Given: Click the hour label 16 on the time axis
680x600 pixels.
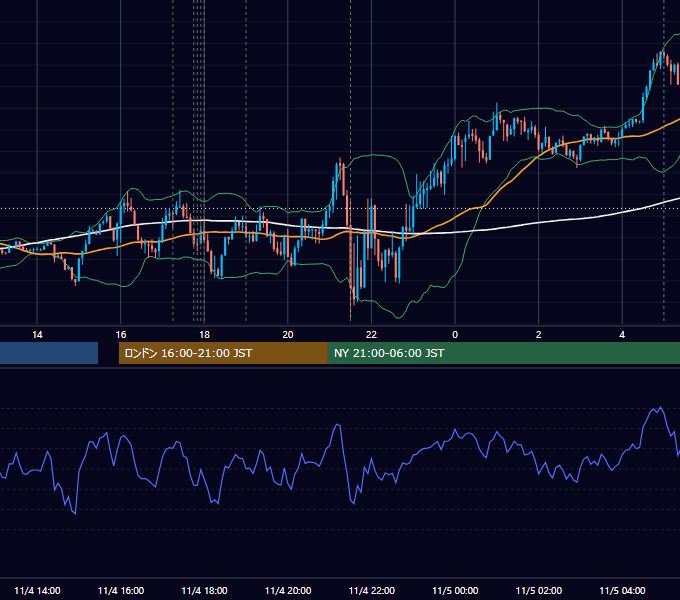Looking at the screenshot, I should (121, 335).
